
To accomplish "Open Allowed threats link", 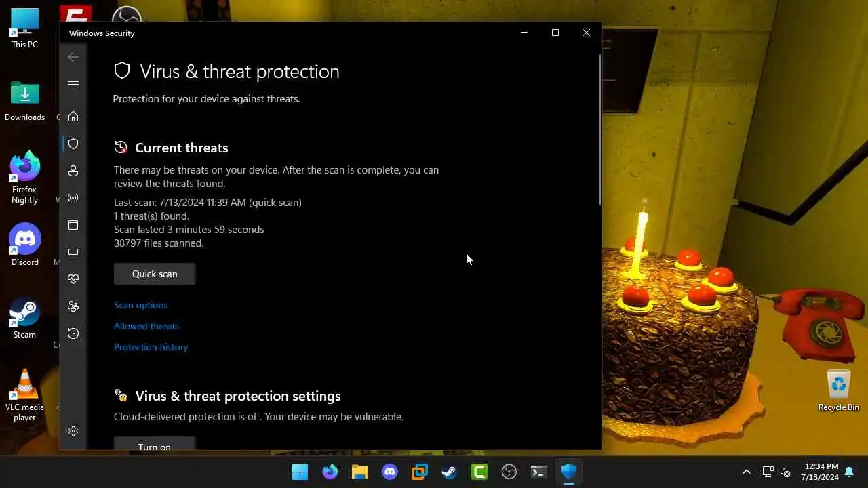I will point(146,326).
